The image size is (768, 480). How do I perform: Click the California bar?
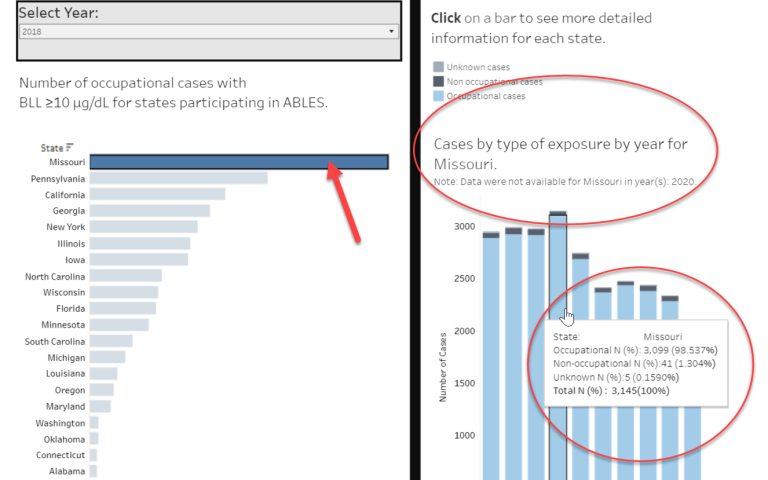click(157, 194)
